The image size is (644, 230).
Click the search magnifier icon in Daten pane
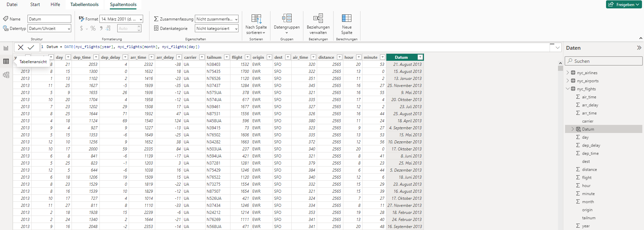[570, 61]
